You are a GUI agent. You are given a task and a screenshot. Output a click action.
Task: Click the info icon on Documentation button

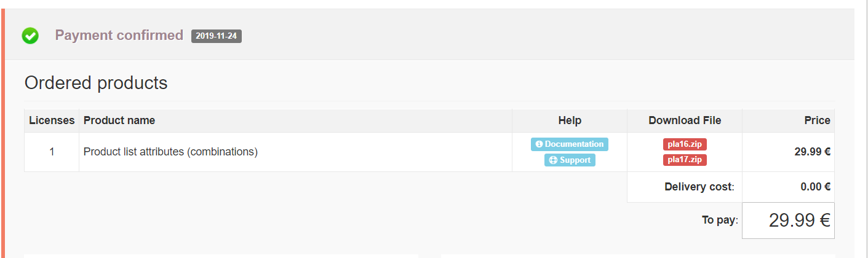(539, 144)
